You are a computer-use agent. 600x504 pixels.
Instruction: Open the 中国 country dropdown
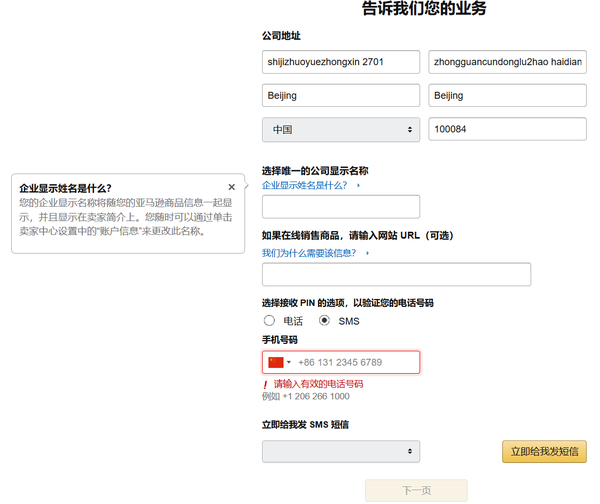(x=341, y=129)
